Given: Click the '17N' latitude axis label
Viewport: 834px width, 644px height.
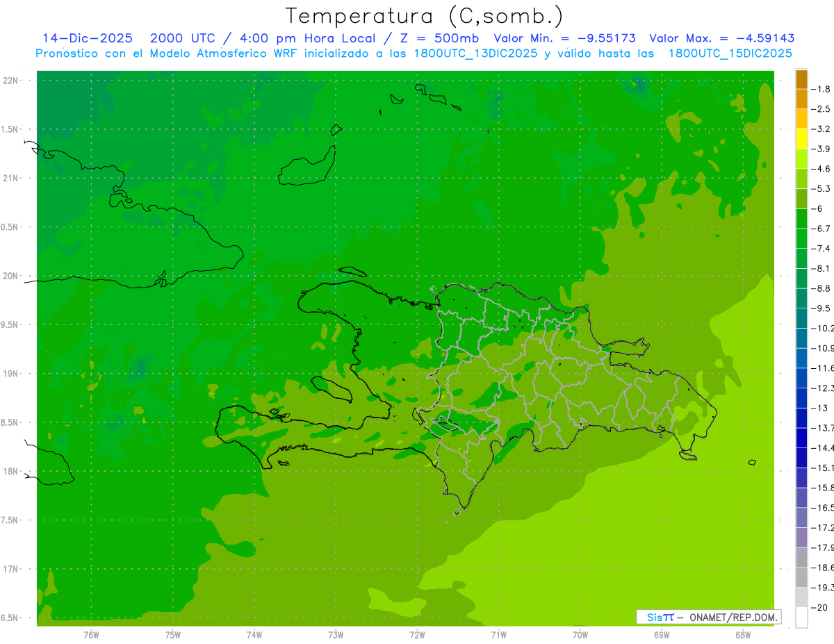Looking at the screenshot, I should coord(11,569).
